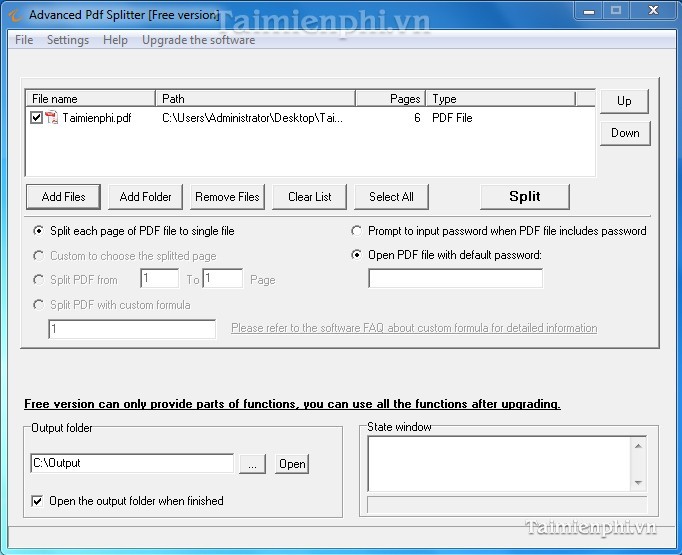This screenshot has width=682, height=555.
Task: Open the Settings menu
Action: click(x=68, y=40)
